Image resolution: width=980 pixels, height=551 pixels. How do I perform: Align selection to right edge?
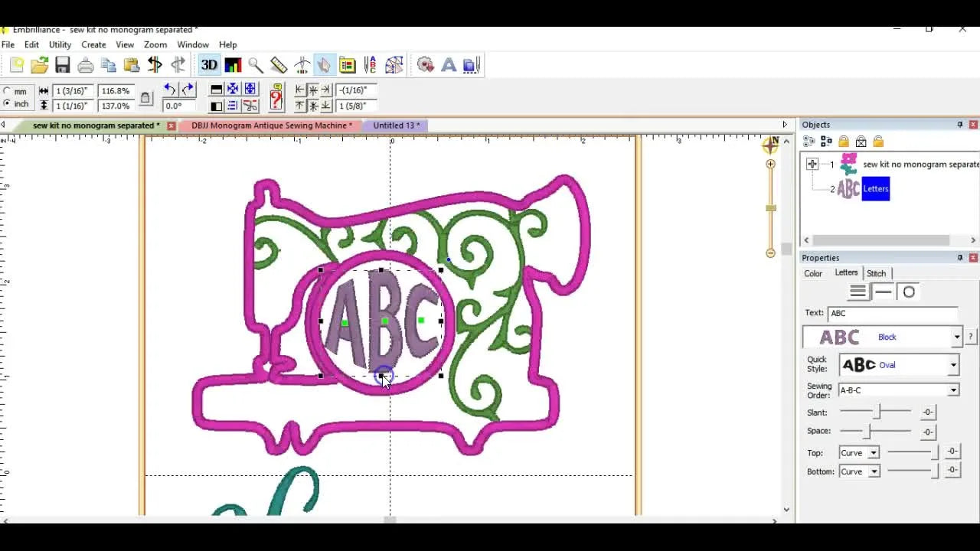[326, 90]
